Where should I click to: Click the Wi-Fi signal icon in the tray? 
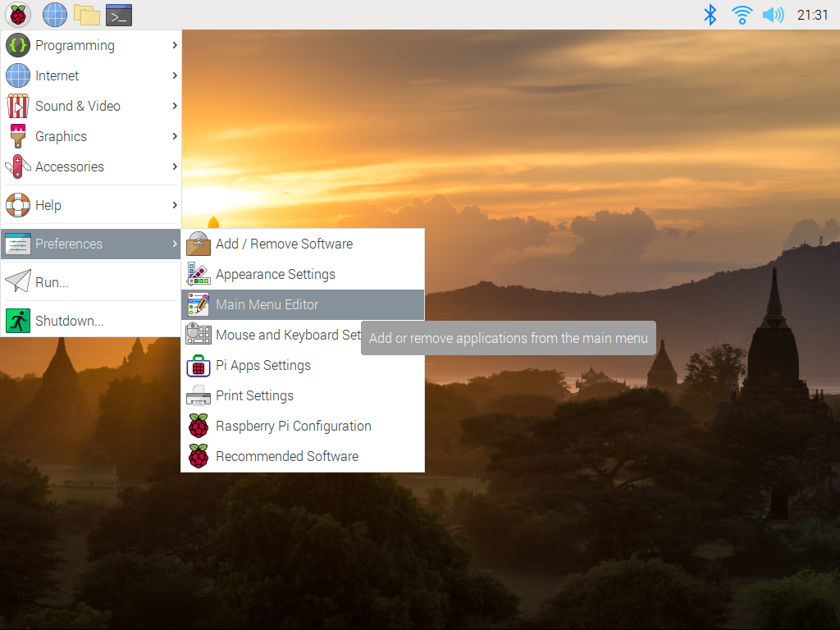tap(741, 15)
